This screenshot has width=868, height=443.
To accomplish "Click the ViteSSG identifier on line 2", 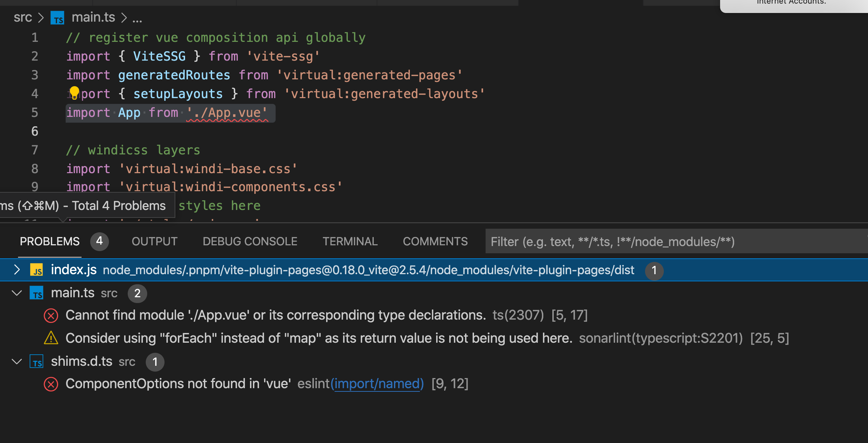I will [159, 56].
